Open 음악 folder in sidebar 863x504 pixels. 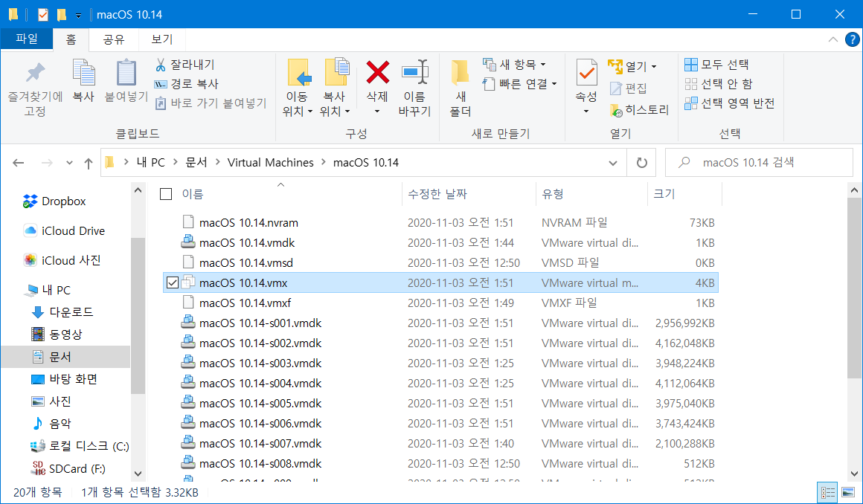point(51,423)
